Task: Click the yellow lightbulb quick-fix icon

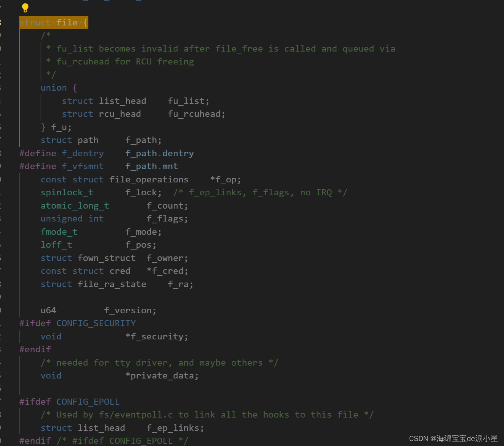Action: pos(25,8)
